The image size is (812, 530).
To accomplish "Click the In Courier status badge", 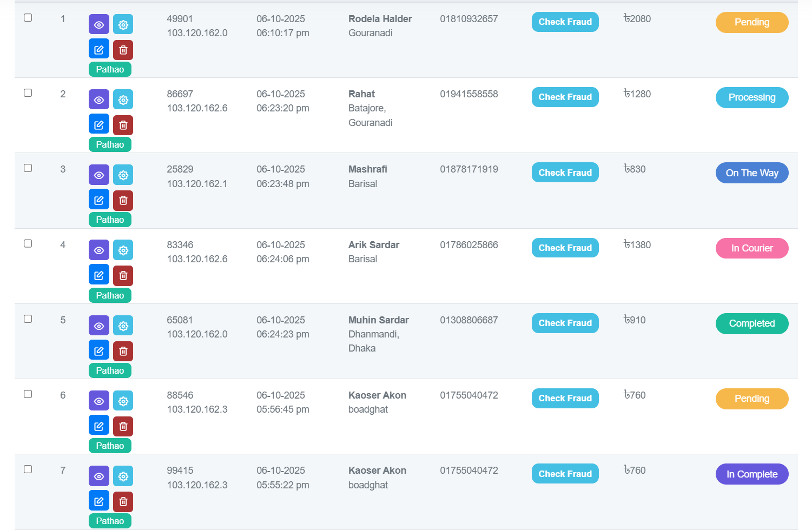I will pyautogui.click(x=751, y=248).
